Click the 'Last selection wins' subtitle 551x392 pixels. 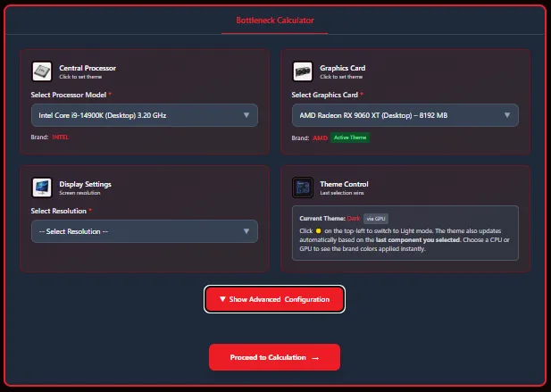tap(342, 193)
